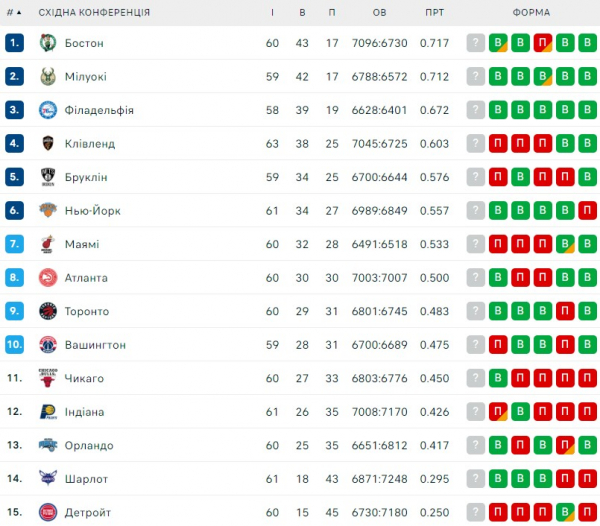Click the Brooklyn Nets logo
Screen dimensions: 600x526
coord(48,177)
